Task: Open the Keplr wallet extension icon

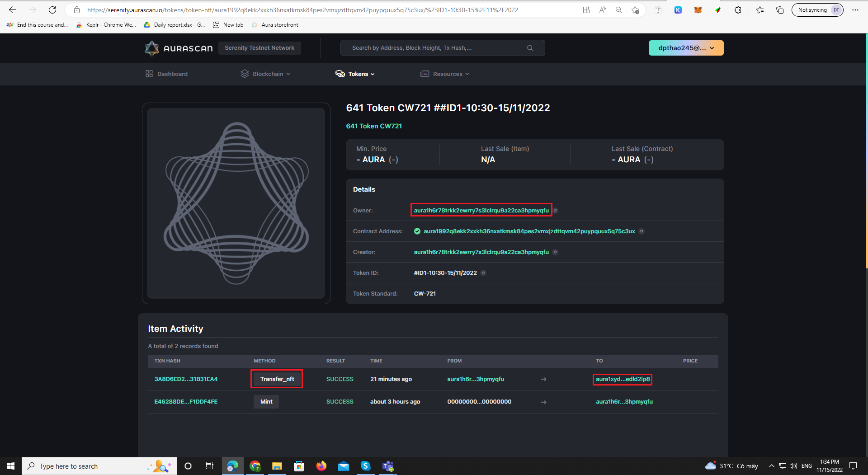Action: [x=678, y=9]
